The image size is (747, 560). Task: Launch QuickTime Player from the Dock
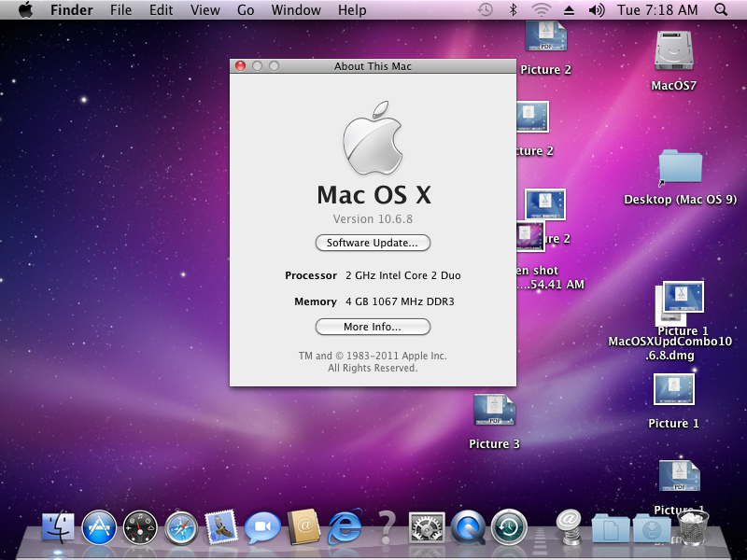(468, 527)
